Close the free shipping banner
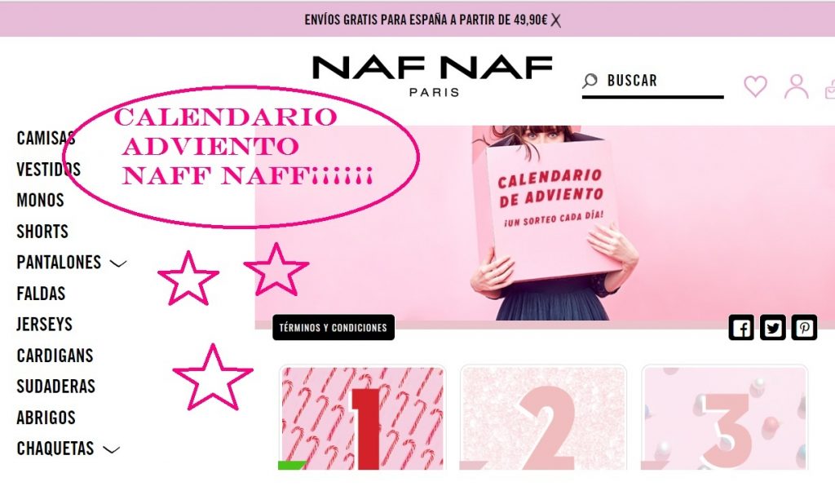The height and width of the screenshot is (504, 835). pyautogui.click(x=556, y=20)
